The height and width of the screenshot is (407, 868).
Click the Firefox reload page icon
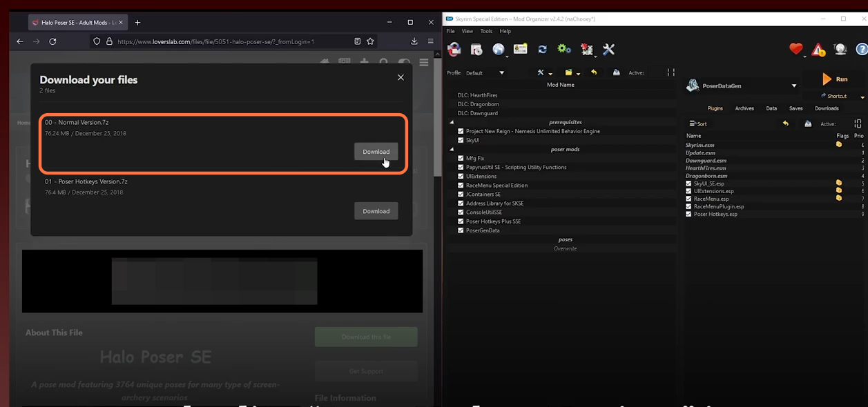52,41
